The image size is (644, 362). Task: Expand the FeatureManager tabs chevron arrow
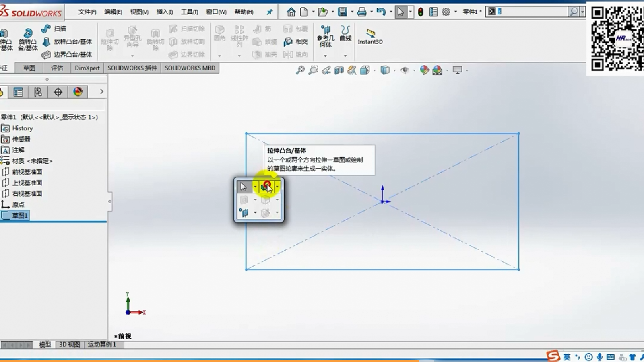(x=101, y=92)
